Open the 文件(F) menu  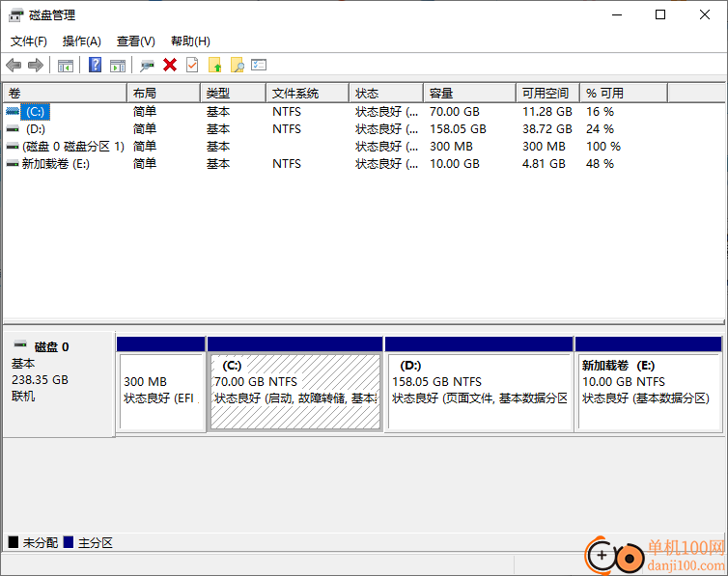click(29, 41)
